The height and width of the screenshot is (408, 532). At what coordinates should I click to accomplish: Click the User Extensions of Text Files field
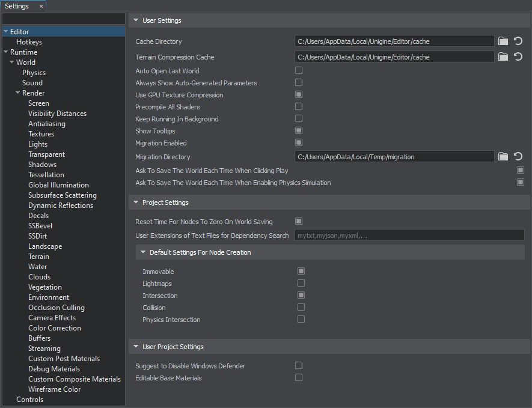[409, 236]
